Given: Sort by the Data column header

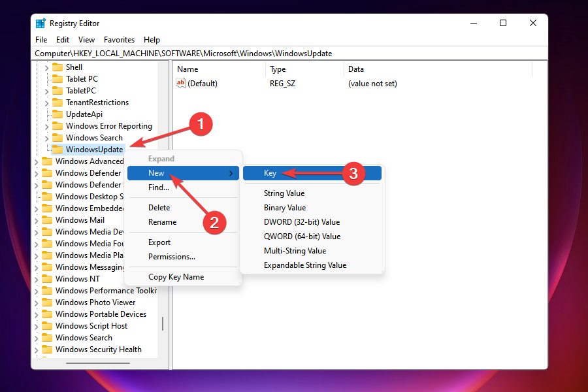Looking at the screenshot, I should point(438,69).
